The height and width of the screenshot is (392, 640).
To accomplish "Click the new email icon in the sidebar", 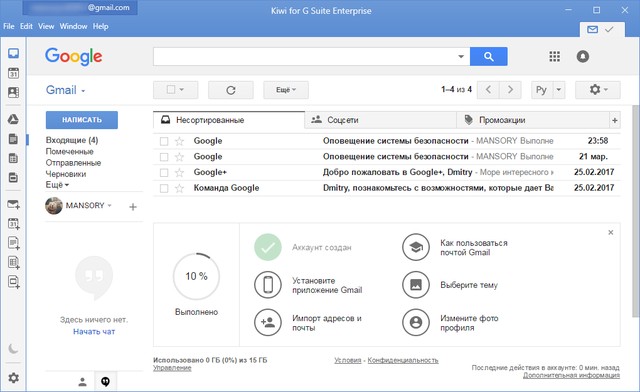I will coord(13,204).
